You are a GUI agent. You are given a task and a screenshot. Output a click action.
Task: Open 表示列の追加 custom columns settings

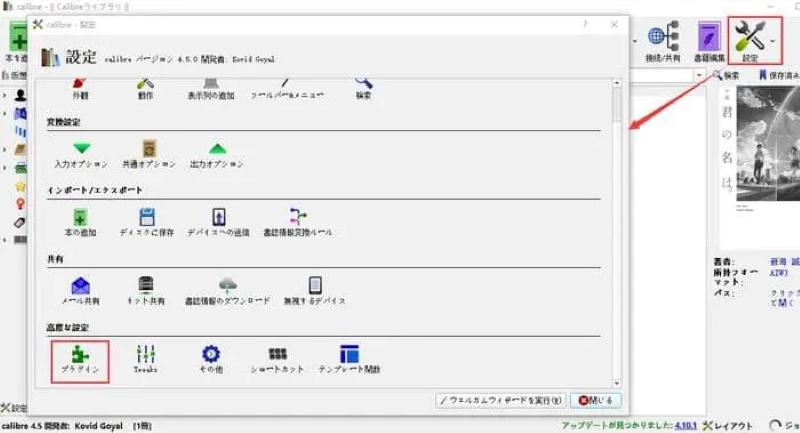tap(211, 88)
